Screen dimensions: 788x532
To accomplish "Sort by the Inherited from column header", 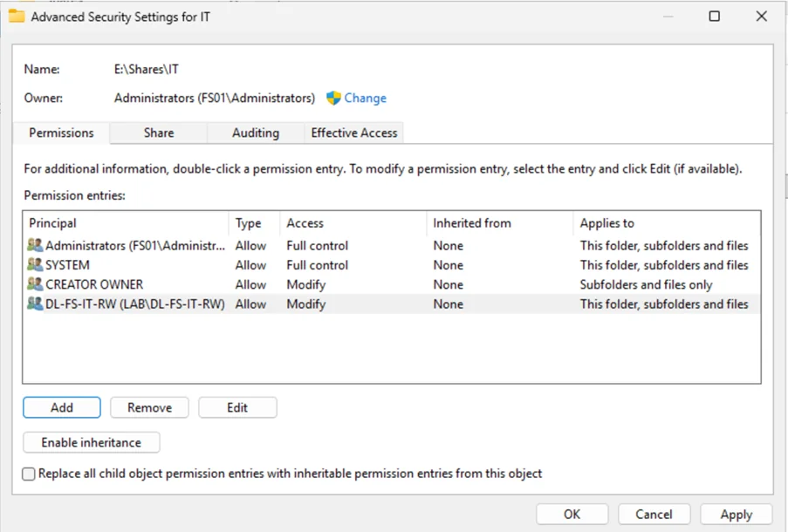I will 500,223.
